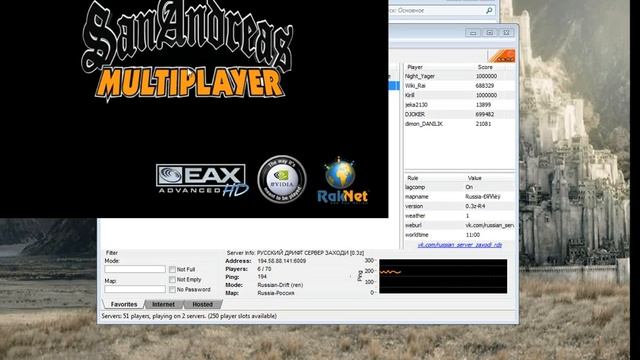Click the weburl rule row
640x360 pixels.
(460, 225)
